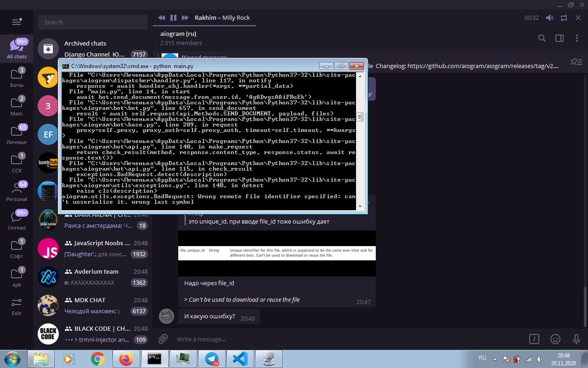Click the Edit folders icon
This screenshot has height=368, width=588.
coord(17,305)
